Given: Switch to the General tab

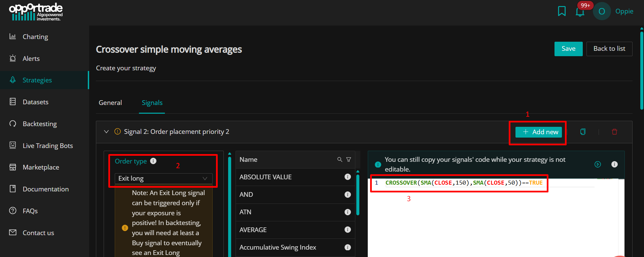Looking at the screenshot, I should click(110, 103).
